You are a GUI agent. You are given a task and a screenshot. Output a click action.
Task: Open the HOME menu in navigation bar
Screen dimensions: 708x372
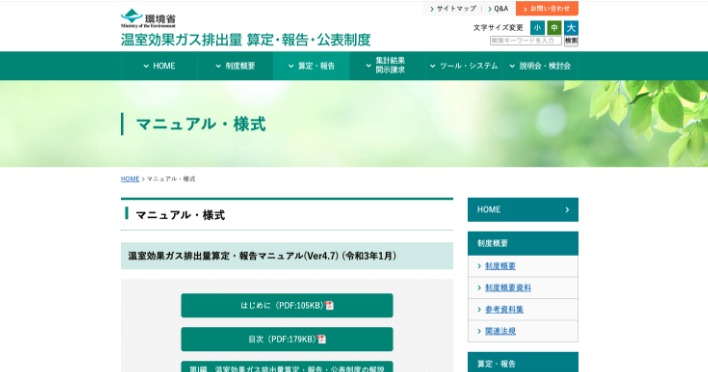159,66
